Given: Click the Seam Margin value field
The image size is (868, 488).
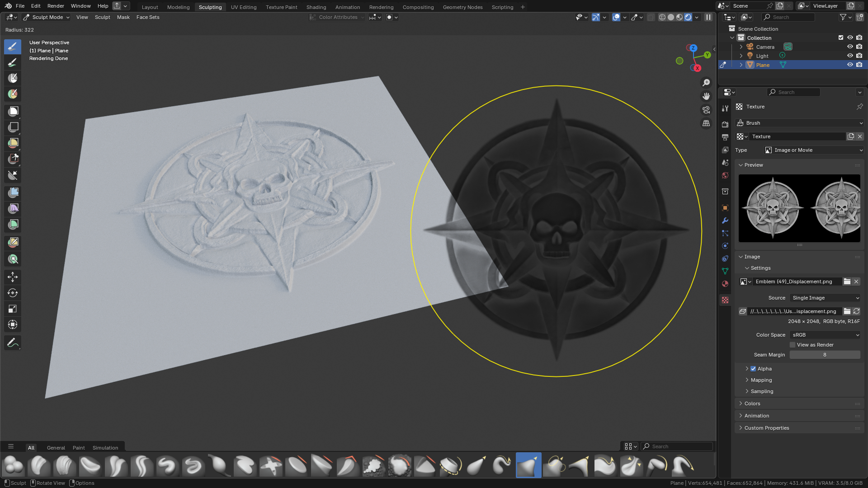Looking at the screenshot, I should tap(825, 355).
